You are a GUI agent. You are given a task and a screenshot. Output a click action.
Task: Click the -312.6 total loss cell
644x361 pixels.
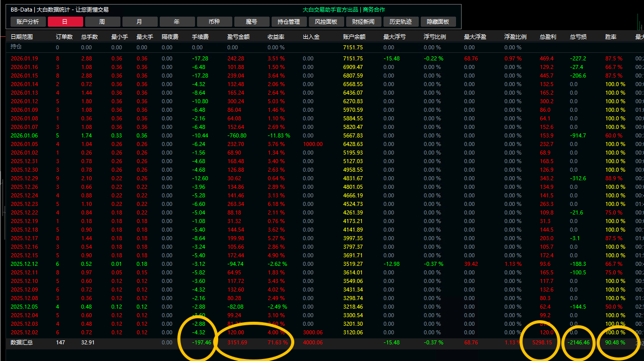(x=577, y=178)
